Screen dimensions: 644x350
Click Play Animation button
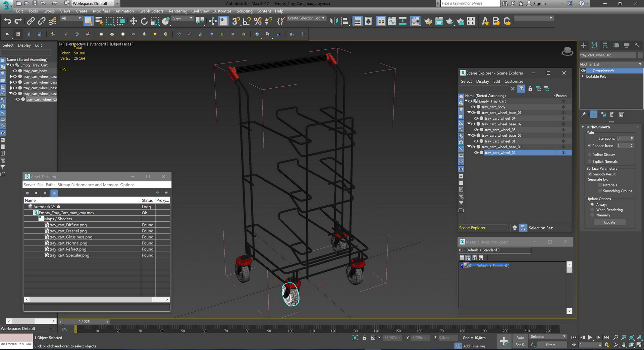click(590, 337)
